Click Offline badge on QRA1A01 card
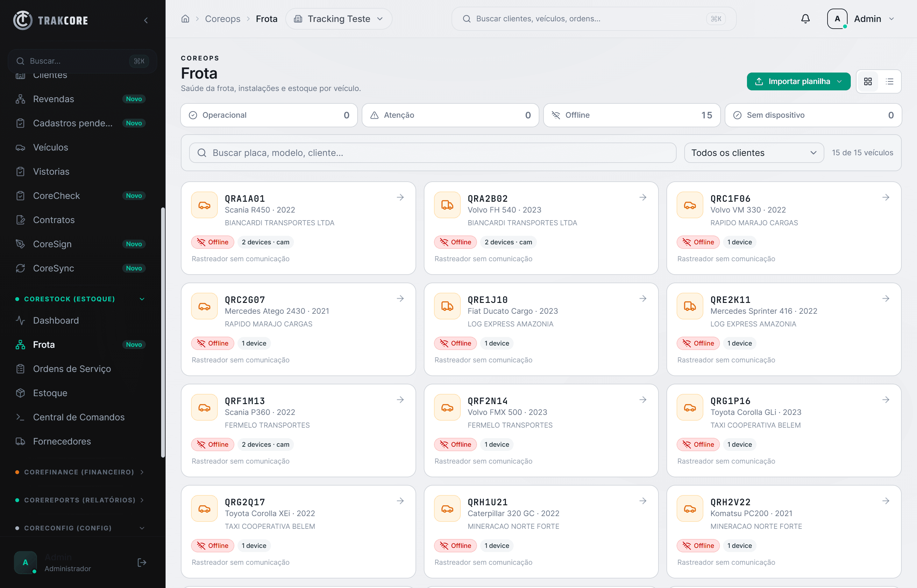917x588 pixels. 213,242
